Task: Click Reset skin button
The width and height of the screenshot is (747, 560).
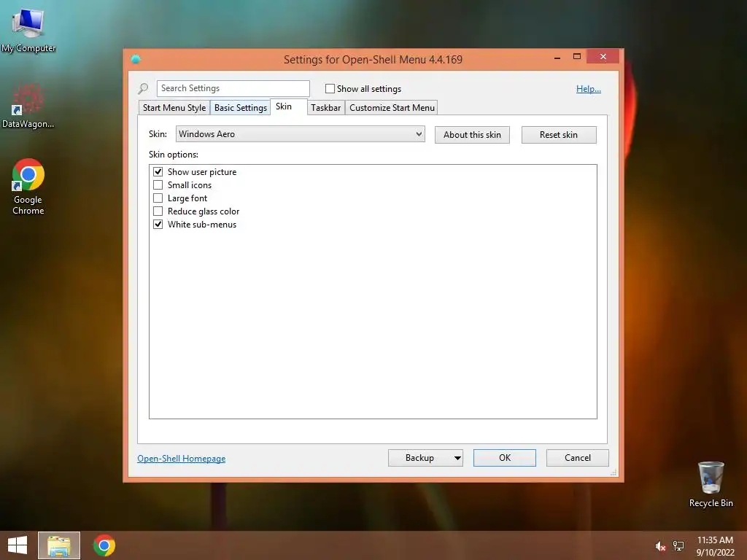Action: [x=559, y=135]
